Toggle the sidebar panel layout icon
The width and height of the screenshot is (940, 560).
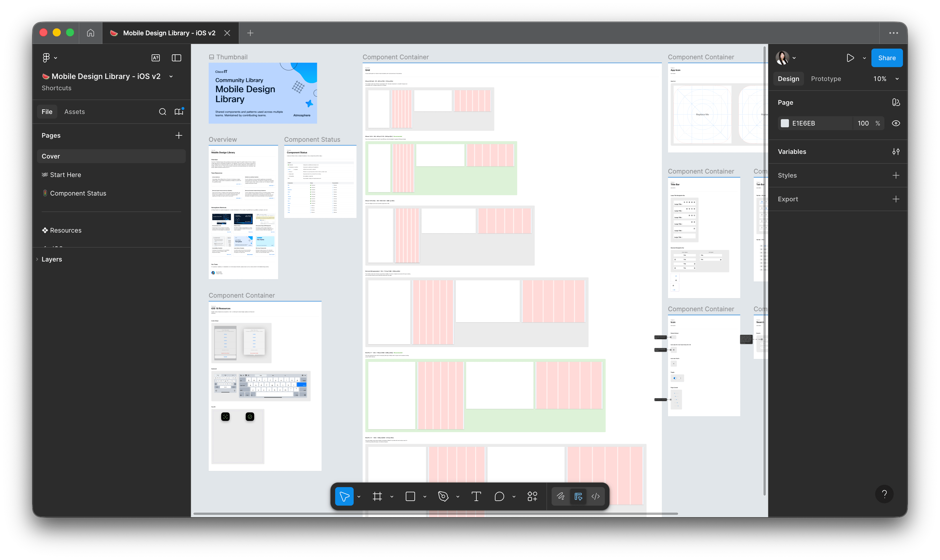(176, 58)
